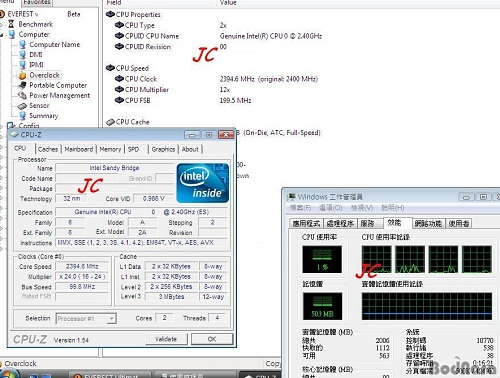
Task: Click the Intel inside logo in CPU-Z
Action: pos(203,183)
